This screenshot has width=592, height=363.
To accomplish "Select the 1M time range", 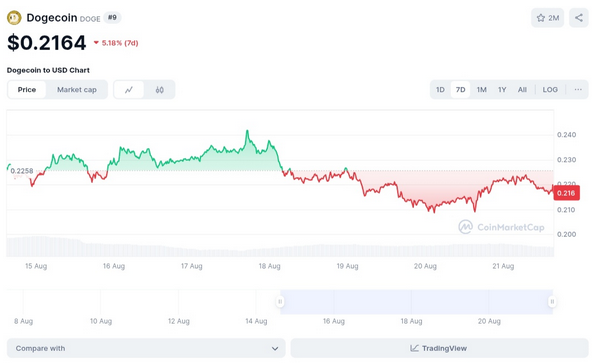I will pyautogui.click(x=481, y=90).
